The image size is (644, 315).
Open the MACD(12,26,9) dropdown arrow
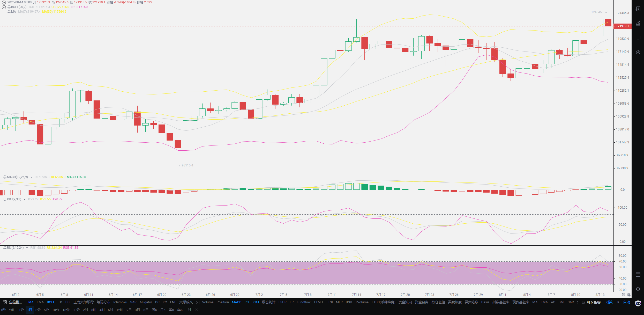click(x=31, y=177)
